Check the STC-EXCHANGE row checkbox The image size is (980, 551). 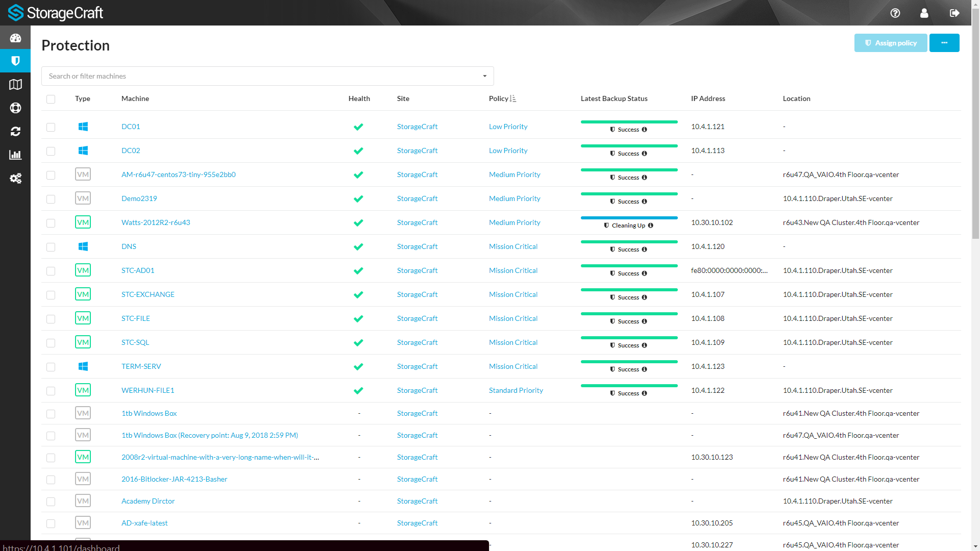click(51, 295)
